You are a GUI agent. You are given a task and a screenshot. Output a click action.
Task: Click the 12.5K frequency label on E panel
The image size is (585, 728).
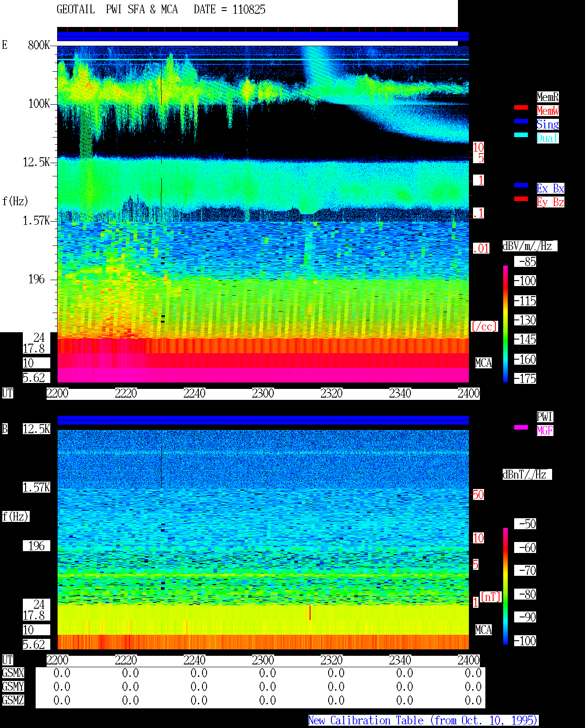click(x=37, y=162)
